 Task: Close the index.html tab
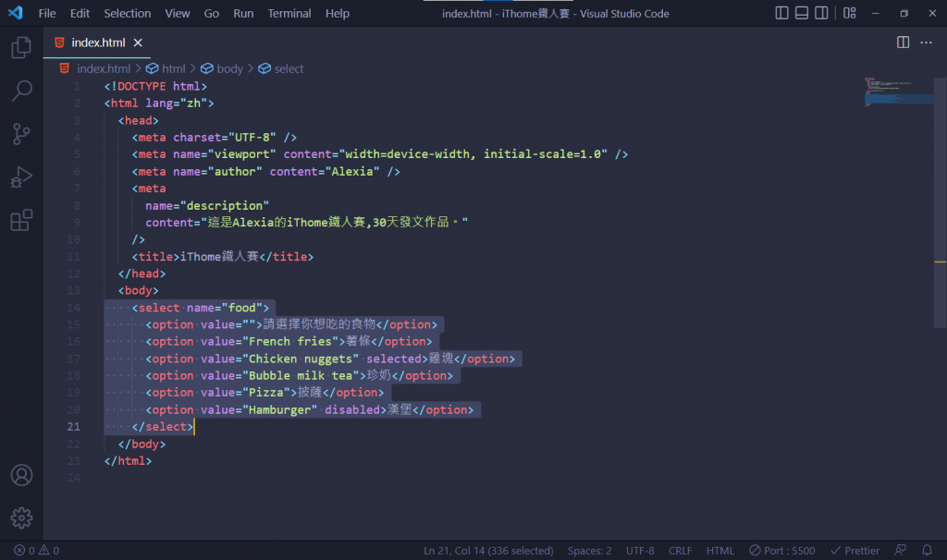pos(138,43)
